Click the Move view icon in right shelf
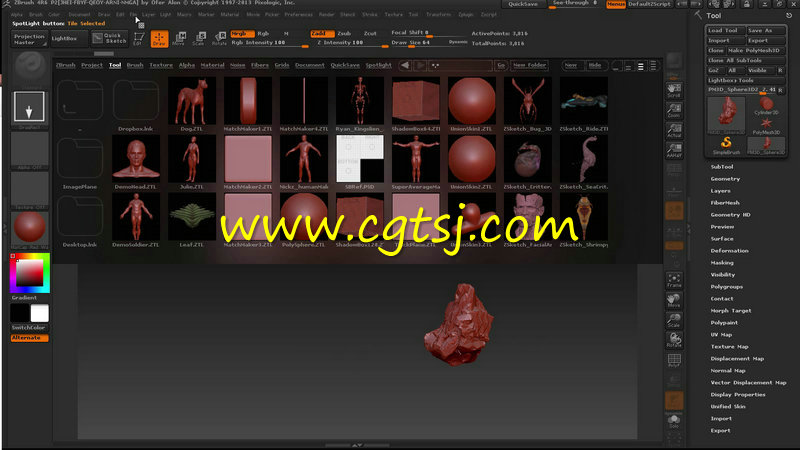This screenshot has width=800, height=450. 674,300
